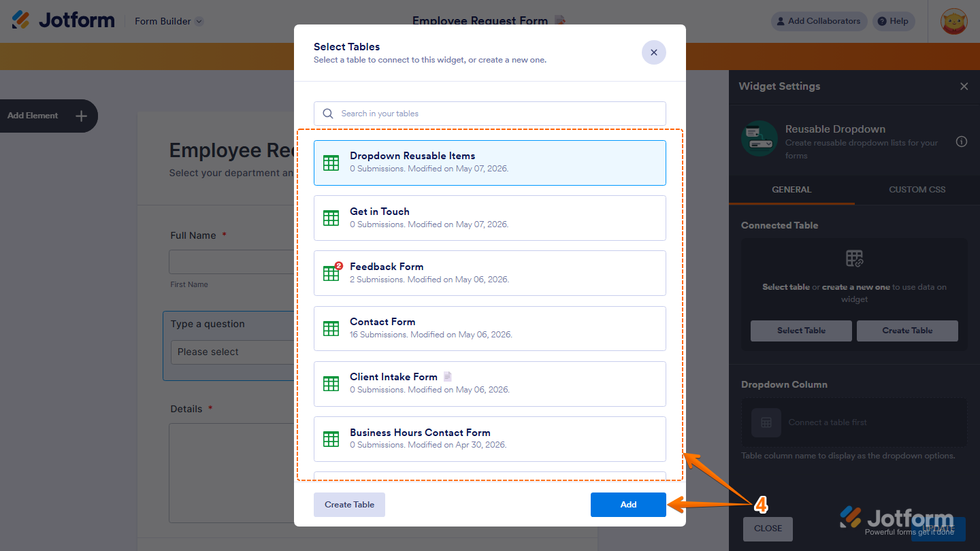The image size is (980, 551).
Task: Open the Help menu
Action: click(893, 21)
